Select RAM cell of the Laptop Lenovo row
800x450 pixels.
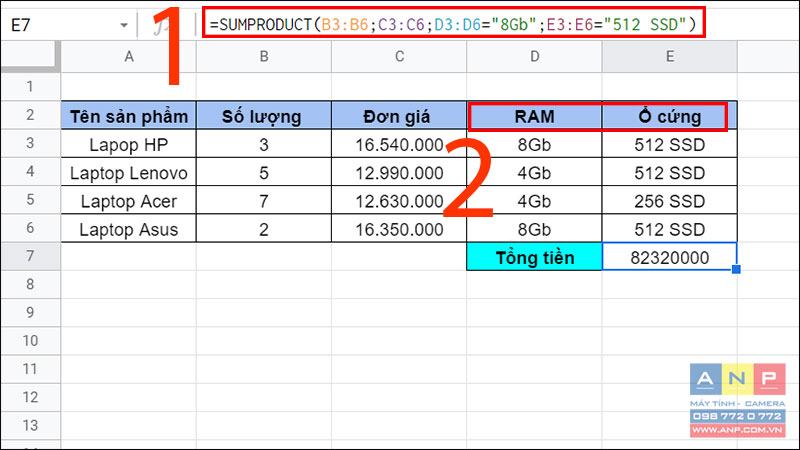[534, 172]
